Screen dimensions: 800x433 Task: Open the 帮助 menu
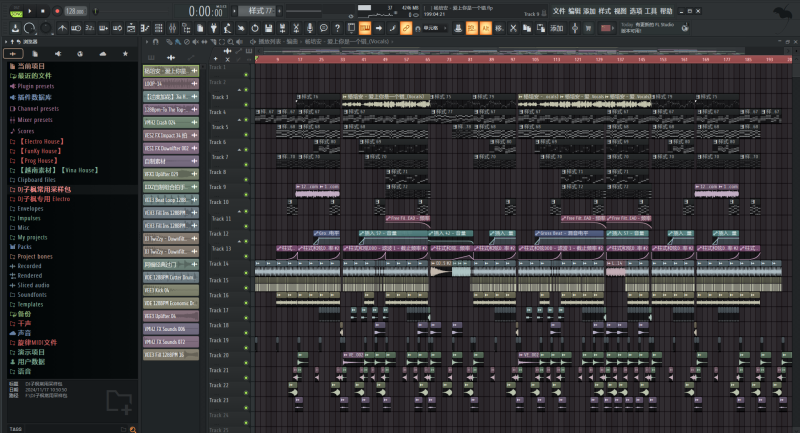666,11
